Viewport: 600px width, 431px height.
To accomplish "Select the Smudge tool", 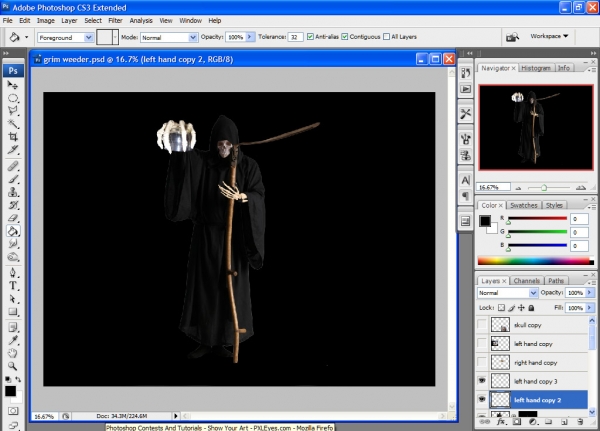I will (x=13, y=244).
